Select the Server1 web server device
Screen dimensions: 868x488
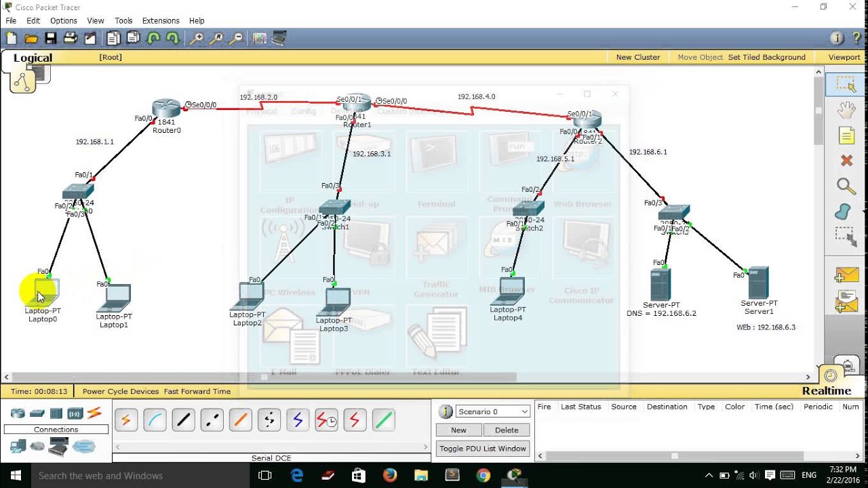(758, 283)
